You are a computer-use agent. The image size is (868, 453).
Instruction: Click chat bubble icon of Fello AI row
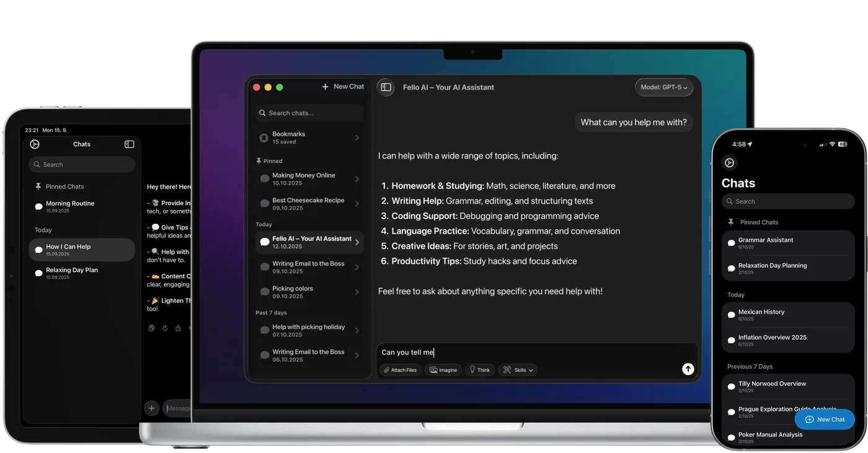(x=265, y=242)
